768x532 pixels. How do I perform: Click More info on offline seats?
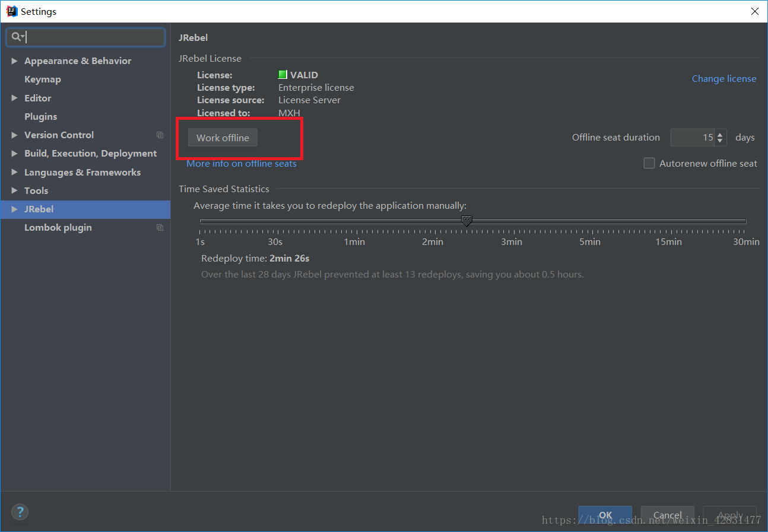(241, 163)
